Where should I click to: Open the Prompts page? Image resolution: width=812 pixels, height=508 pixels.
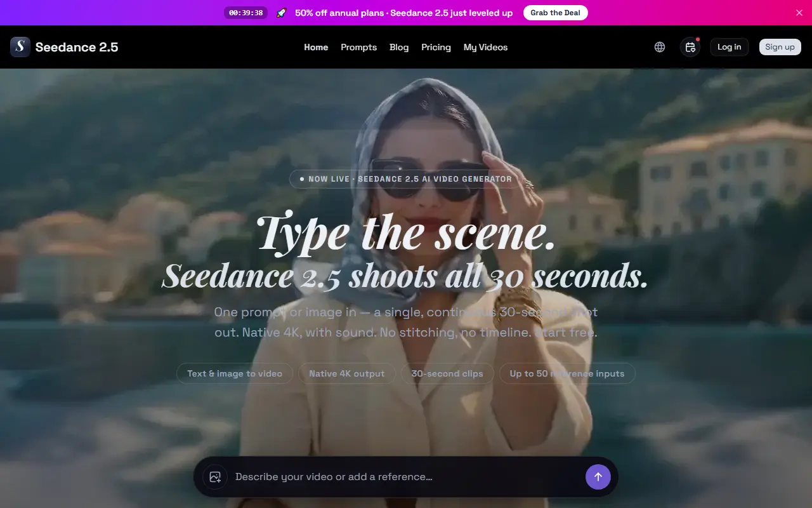[359, 47]
